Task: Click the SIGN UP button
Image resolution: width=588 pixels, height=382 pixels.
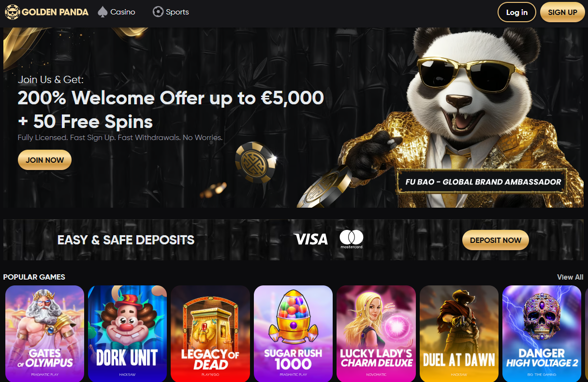Action: coord(562,12)
